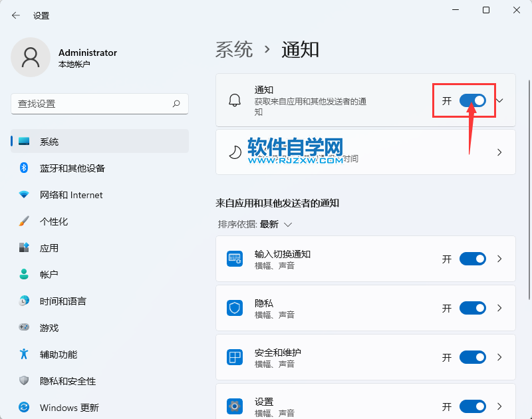
Task: Click inside the 查找设置 search field
Action: (100, 104)
